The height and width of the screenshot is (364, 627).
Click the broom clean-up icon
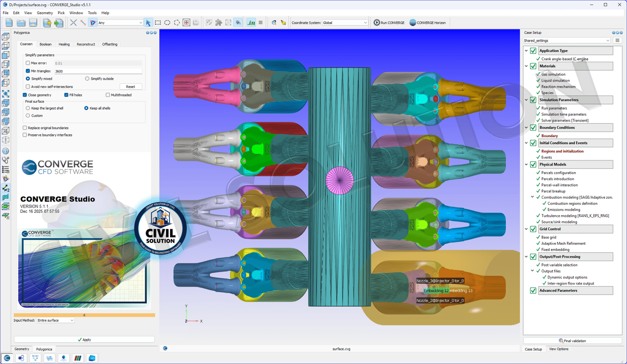(x=283, y=23)
